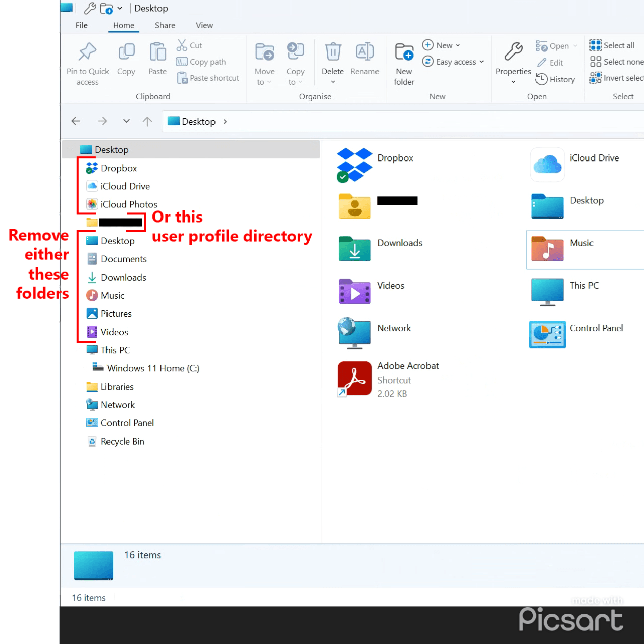The image size is (644, 644).
Task: Click the Music folder icon in file pane
Action: [x=548, y=249]
